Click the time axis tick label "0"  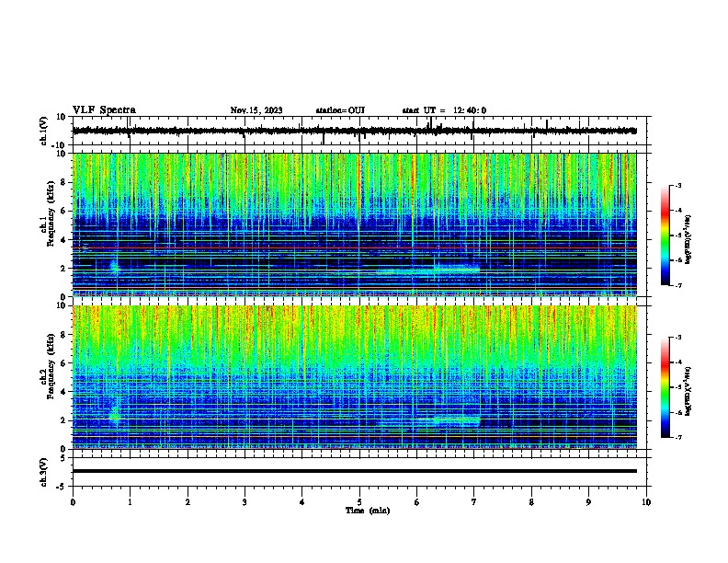pyautogui.click(x=73, y=502)
